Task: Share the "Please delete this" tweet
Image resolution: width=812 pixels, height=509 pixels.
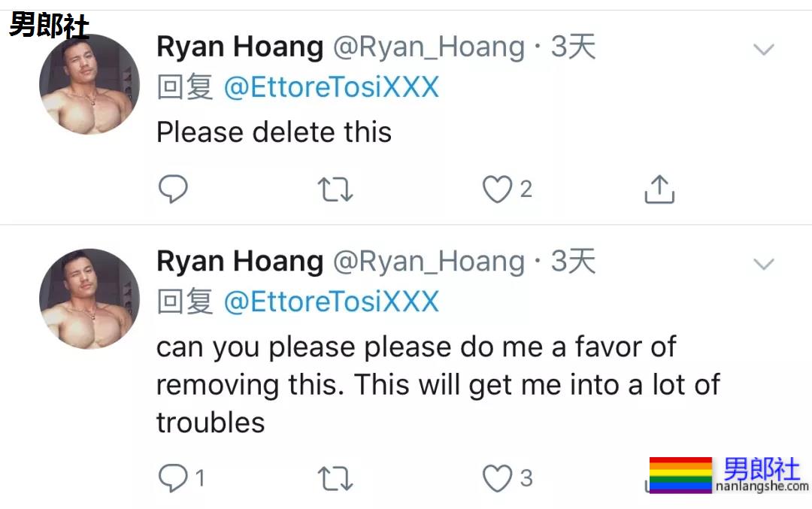Action: pos(659,189)
